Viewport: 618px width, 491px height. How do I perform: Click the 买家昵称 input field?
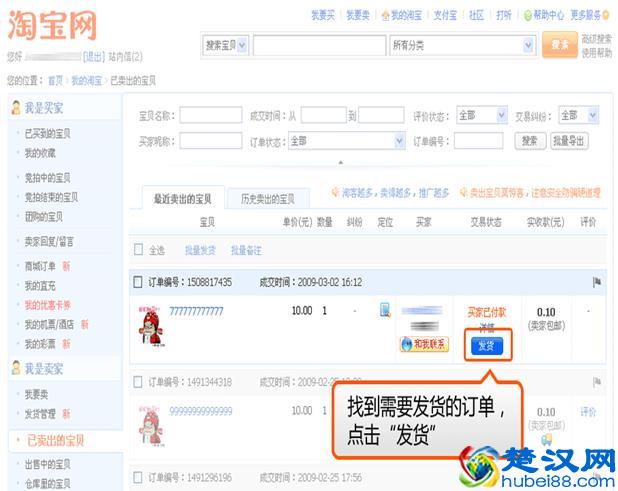coord(211,141)
